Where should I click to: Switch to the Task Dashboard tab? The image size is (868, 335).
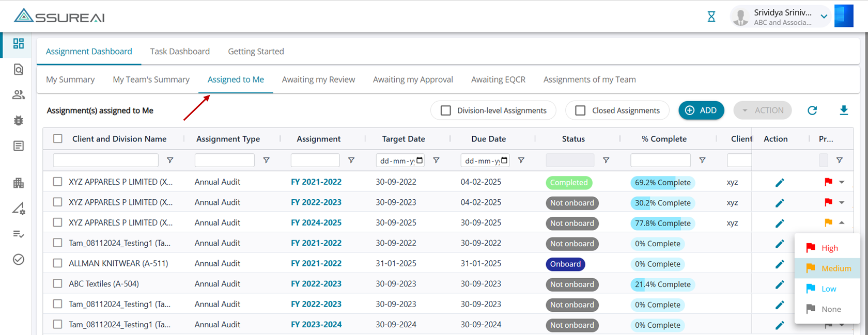[180, 51]
